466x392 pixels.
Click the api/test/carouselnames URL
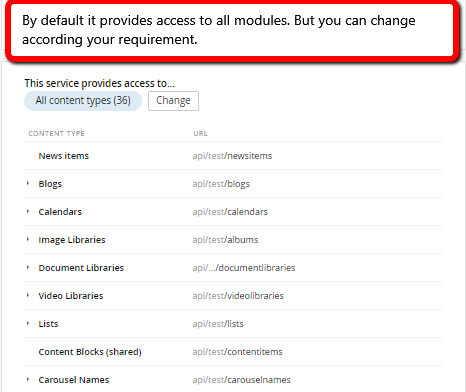[242, 380]
